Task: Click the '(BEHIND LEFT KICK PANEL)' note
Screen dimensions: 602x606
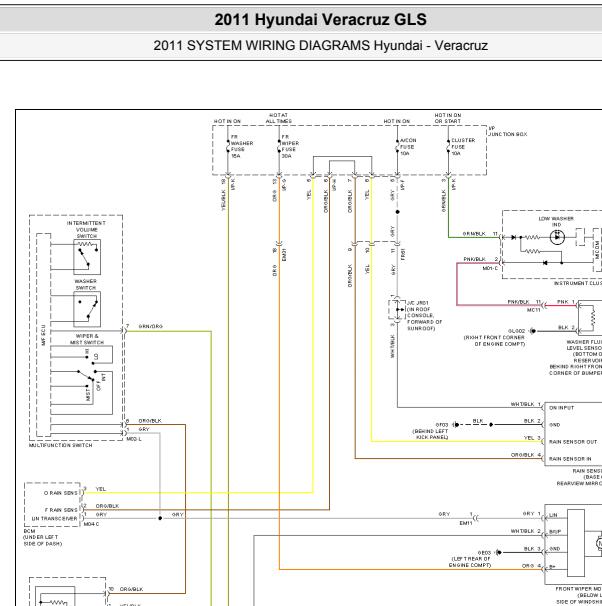Action: (x=430, y=434)
